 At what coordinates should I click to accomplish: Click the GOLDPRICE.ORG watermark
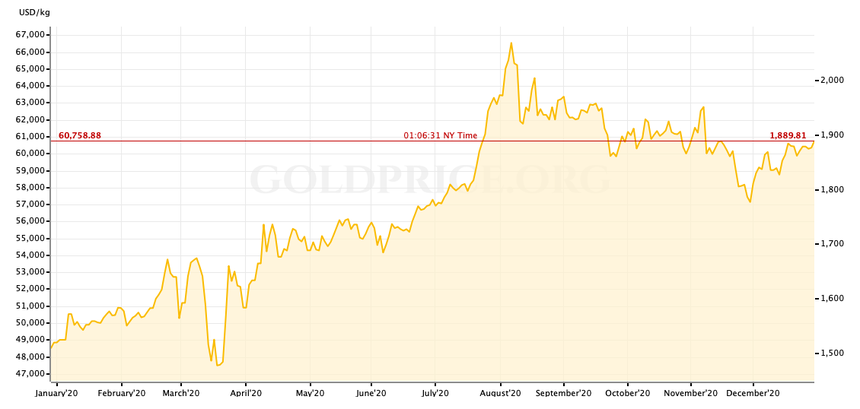[429, 181]
